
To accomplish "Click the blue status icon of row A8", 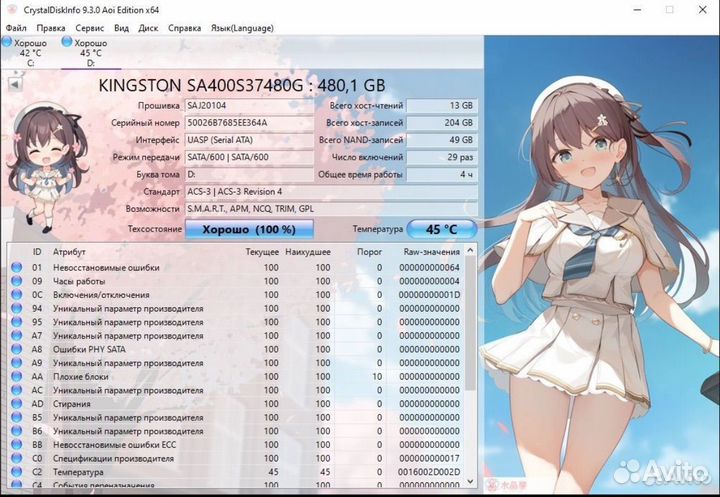I will point(17,349).
